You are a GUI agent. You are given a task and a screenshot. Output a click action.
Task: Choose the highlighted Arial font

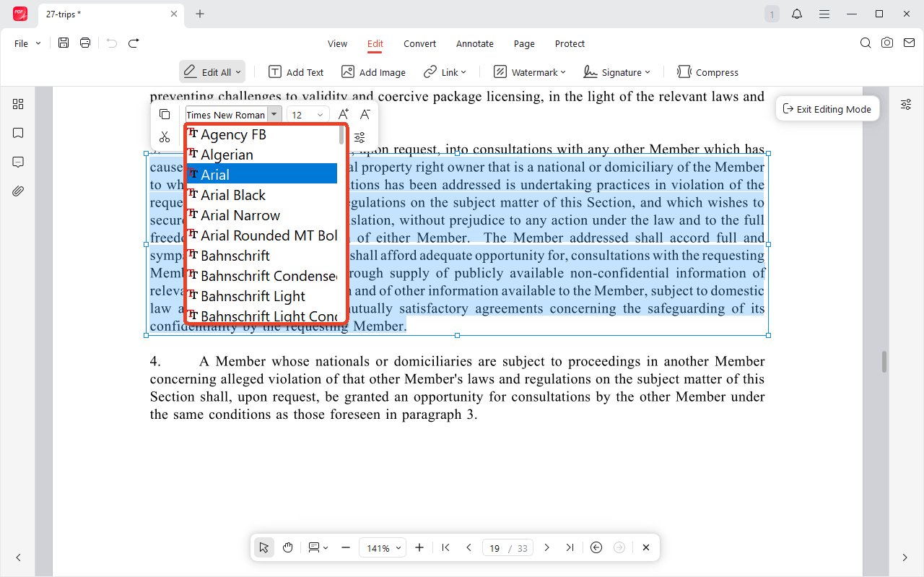point(262,175)
